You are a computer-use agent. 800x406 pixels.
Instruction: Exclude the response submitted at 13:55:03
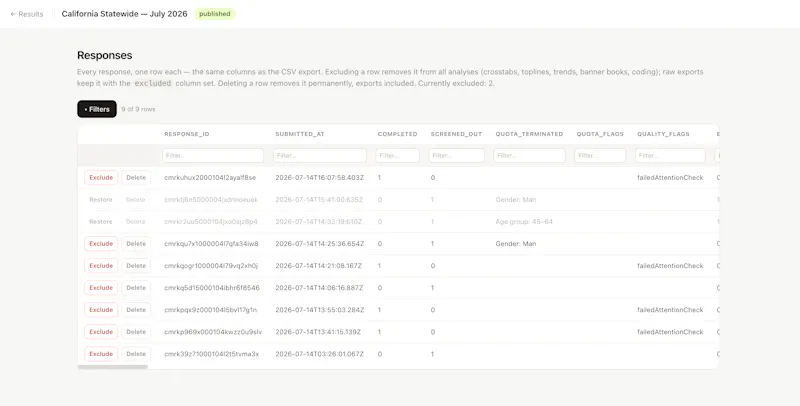click(101, 310)
